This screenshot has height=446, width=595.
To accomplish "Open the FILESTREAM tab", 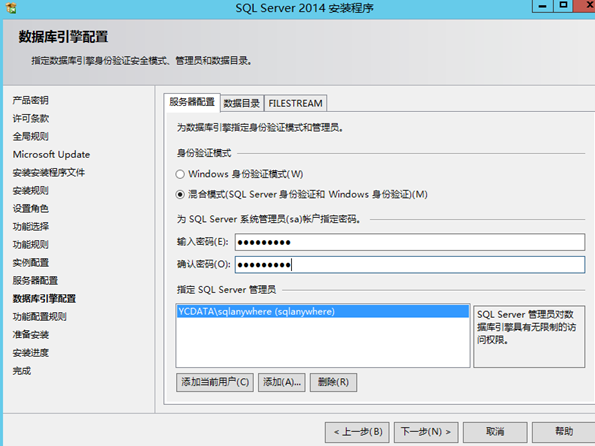I will pyautogui.click(x=295, y=103).
